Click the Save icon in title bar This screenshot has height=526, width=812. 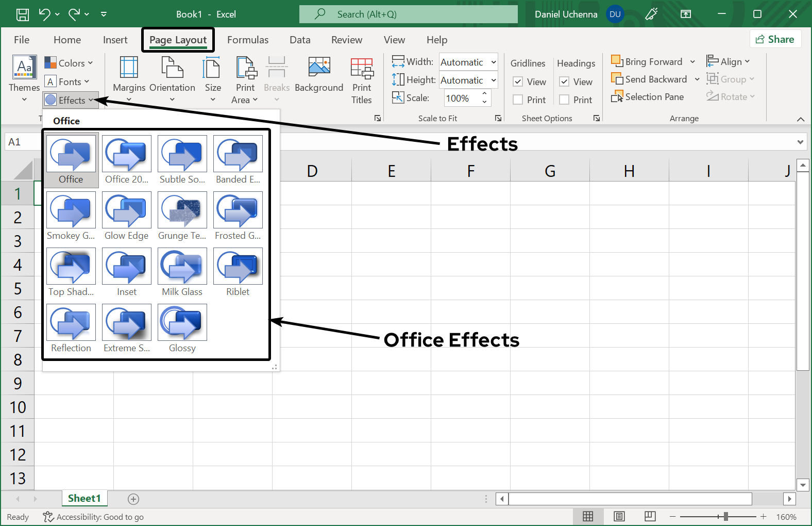click(23, 14)
